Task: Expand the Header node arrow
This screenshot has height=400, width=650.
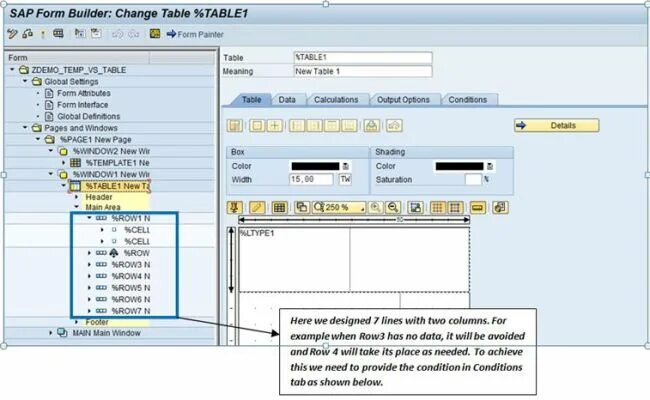Action: point(76,197)
